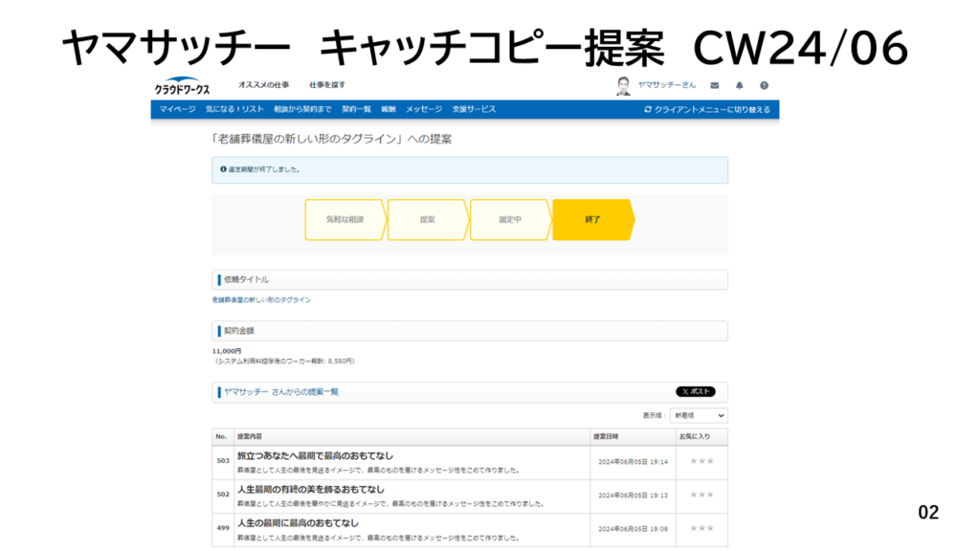
Task: Go to マイページ in the nav bar
Action: (178, 109)
